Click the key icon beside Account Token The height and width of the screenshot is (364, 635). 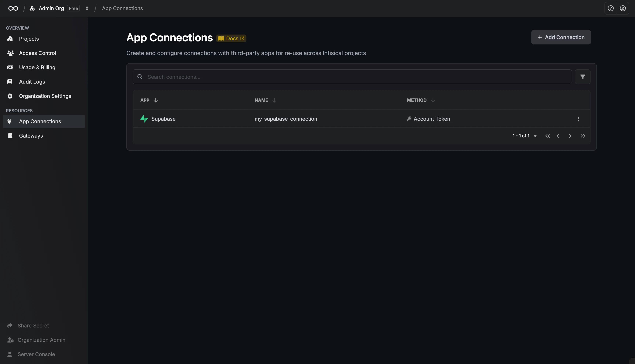click(x=409, y=119)
